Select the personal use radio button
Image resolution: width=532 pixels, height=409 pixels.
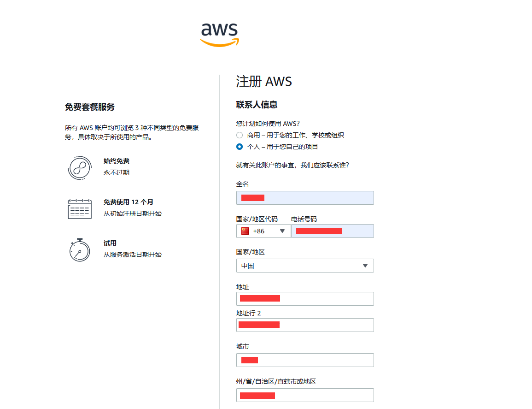(x=240, y=147)
